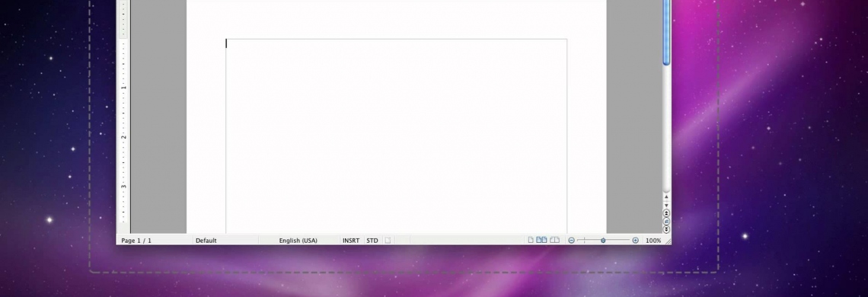Click the zoom slider handle
868x297 pixels.
(x=603, y=241)
